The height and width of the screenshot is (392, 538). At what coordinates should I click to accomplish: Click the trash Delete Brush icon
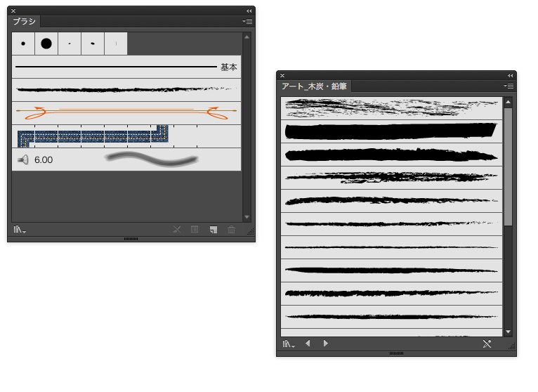click(x=231, y=230)
